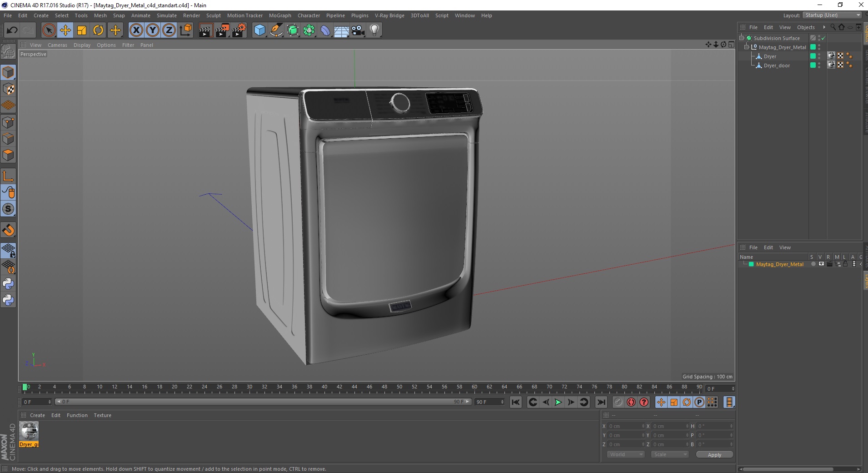Toggle autokeying button

(x=631, y=402)
